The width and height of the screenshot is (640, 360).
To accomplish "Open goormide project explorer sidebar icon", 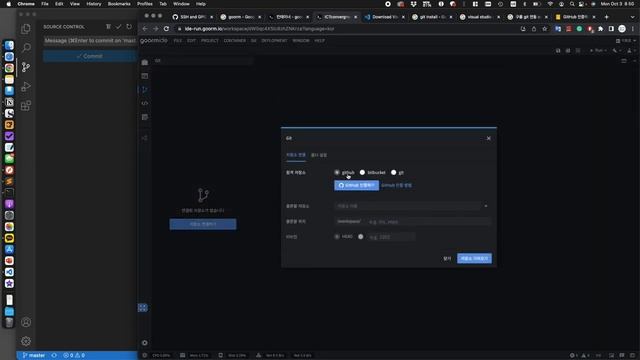I will (144, 62).
